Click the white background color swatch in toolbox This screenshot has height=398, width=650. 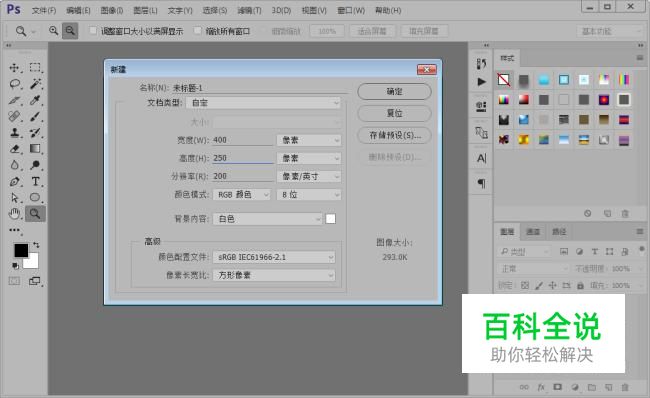32,262
